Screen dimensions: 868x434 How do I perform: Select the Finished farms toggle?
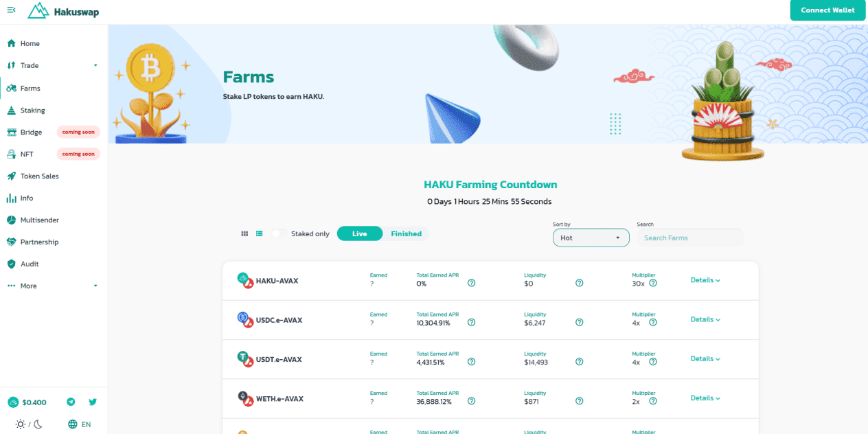coord(406,233)
